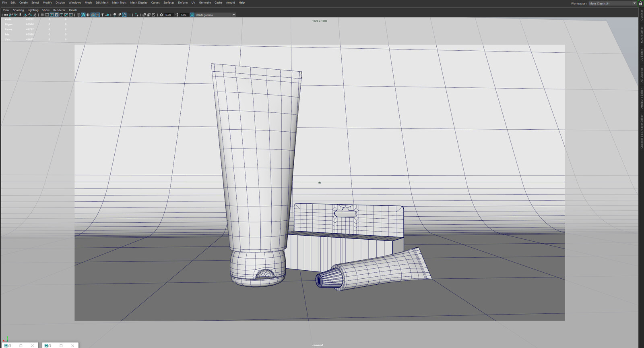Image resolution: width=644 pixels, height=348 pixels.
Task: Open the UV Editor side tab
Action: (x=642, y=55)
